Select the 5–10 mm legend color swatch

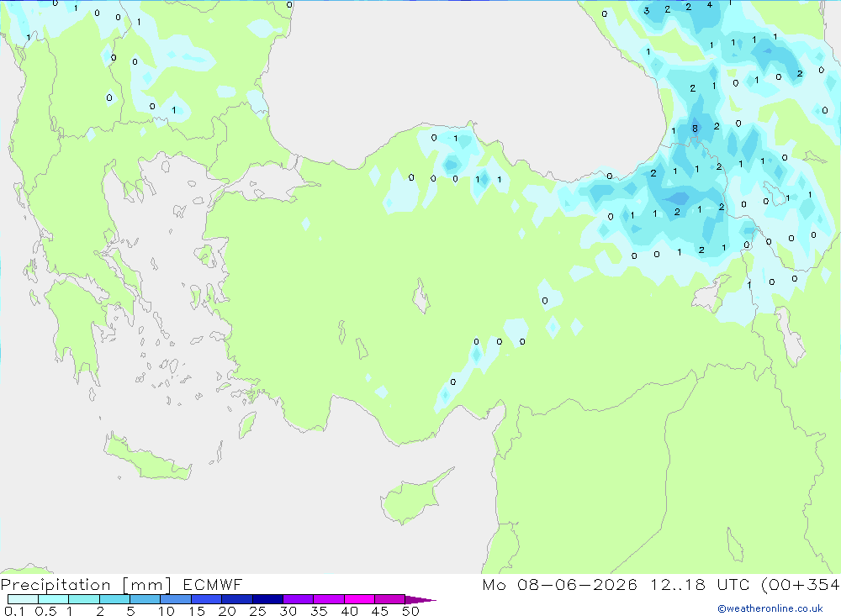pyautogui.click(x=145, y=599)
